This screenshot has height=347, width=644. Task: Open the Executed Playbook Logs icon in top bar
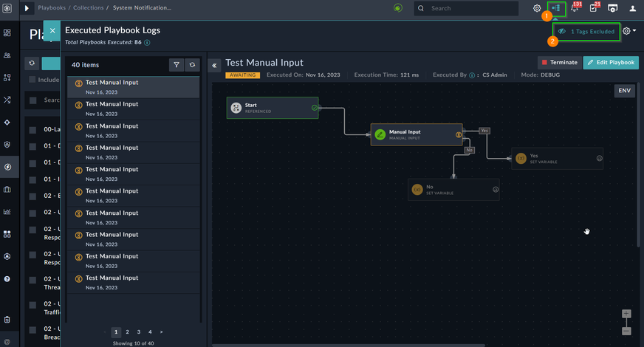(x=555, y=8)
